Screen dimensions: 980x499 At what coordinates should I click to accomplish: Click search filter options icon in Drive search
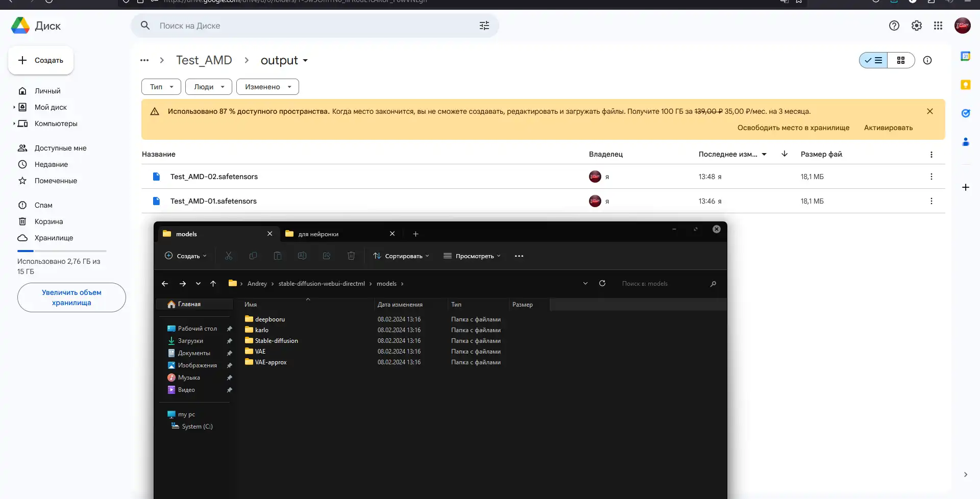point(484,26)
